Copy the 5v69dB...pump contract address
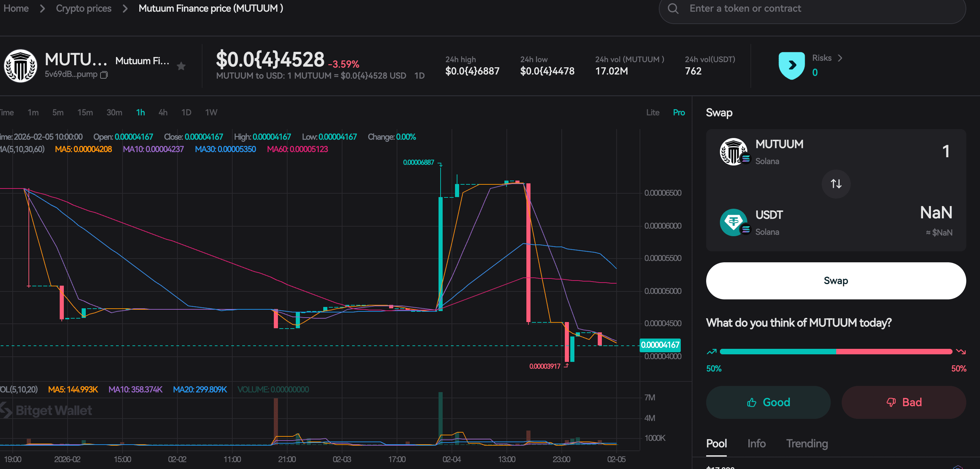The image size is (980, 469). click(x=104, y=75)
